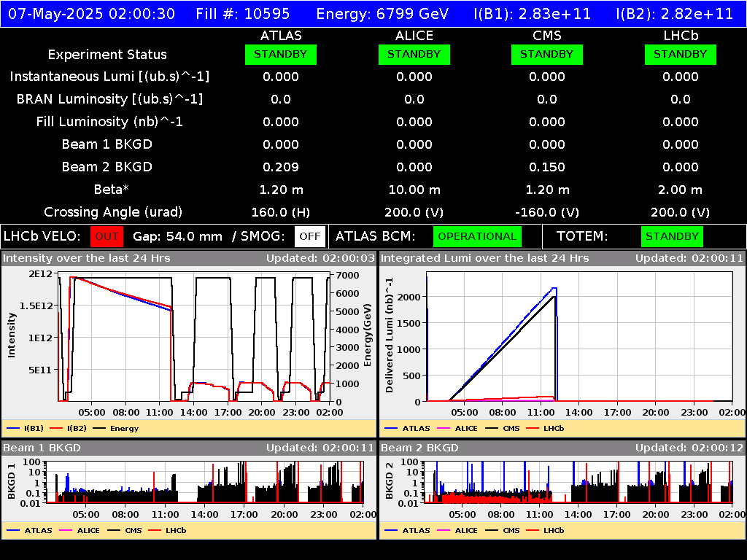Click the blue I(B1) legend swatch

point(13,428)
